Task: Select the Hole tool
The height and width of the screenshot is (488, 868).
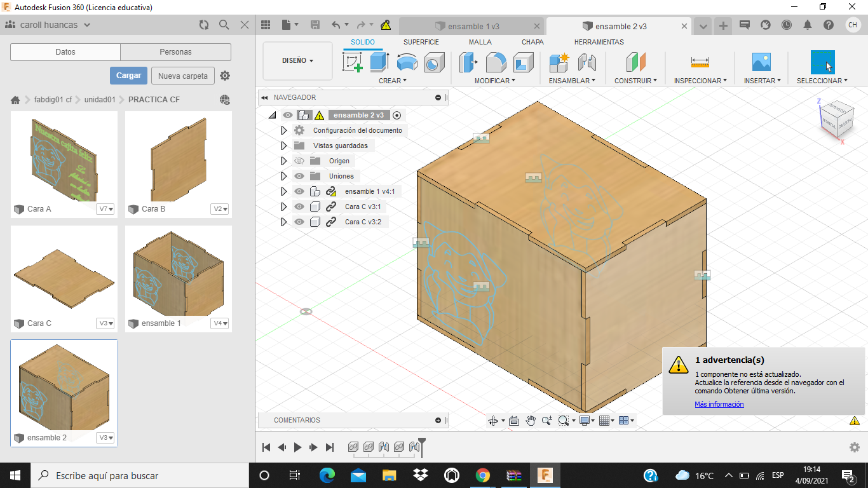Action: point(434,62)
